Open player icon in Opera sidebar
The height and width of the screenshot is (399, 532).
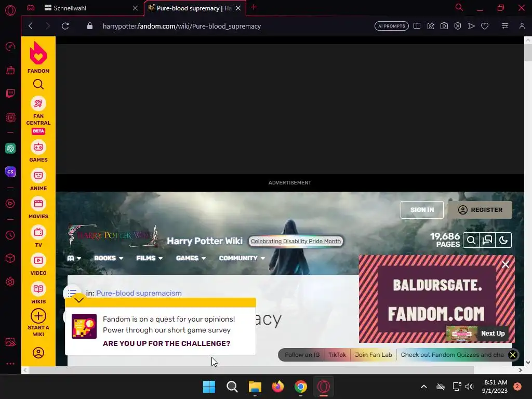pyautogui.click(x=10, y=203)
